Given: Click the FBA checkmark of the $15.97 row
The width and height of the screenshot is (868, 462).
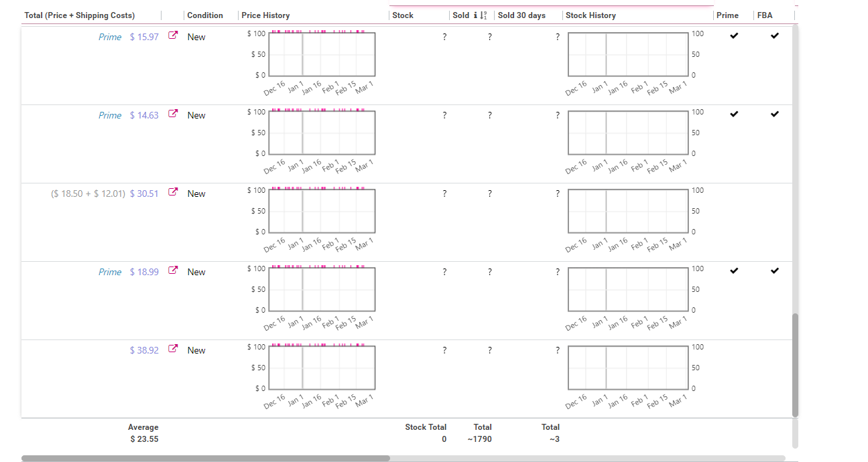Looking at the screenshot, I should (x=775, y=35).
